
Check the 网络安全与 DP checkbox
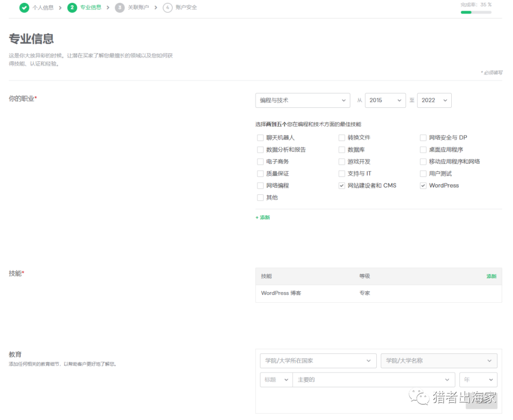click(x=423, y=138)
